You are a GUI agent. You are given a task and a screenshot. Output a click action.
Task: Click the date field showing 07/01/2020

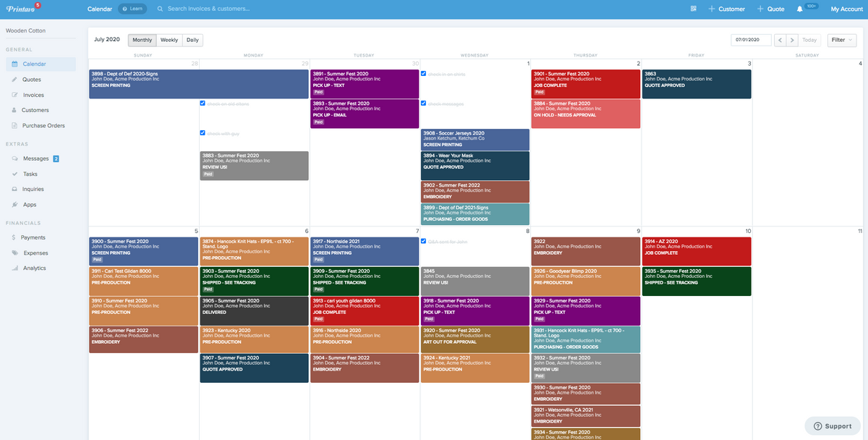pyautogui.click(x=750, y=40)
